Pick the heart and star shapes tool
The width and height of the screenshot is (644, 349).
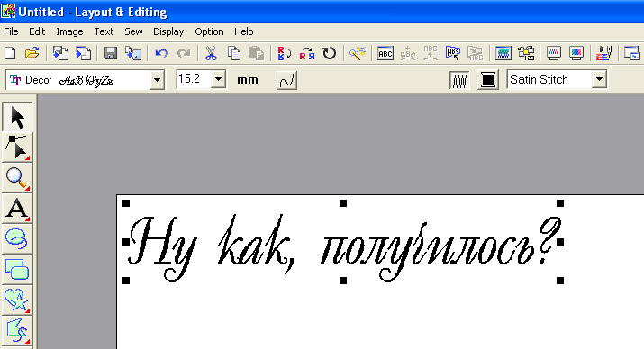tap(17, 300)
